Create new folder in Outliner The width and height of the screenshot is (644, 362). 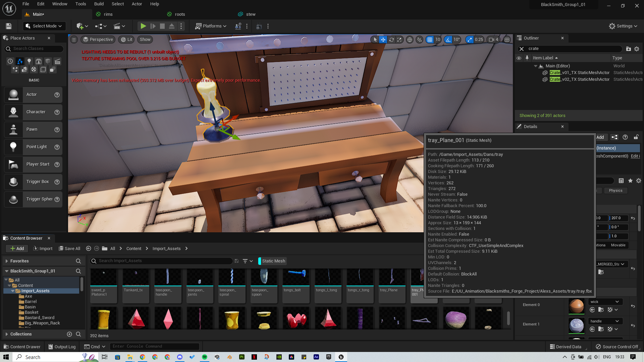(x=629, y=49)
